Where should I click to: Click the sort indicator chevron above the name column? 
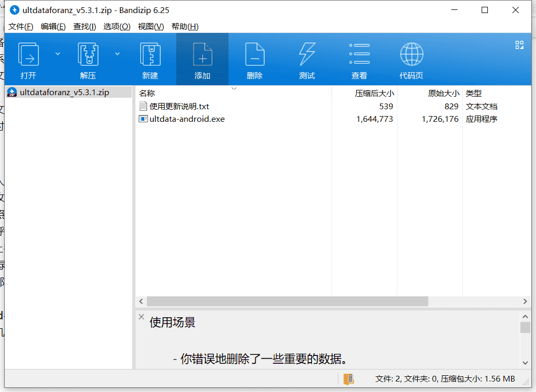coord(234,88)
